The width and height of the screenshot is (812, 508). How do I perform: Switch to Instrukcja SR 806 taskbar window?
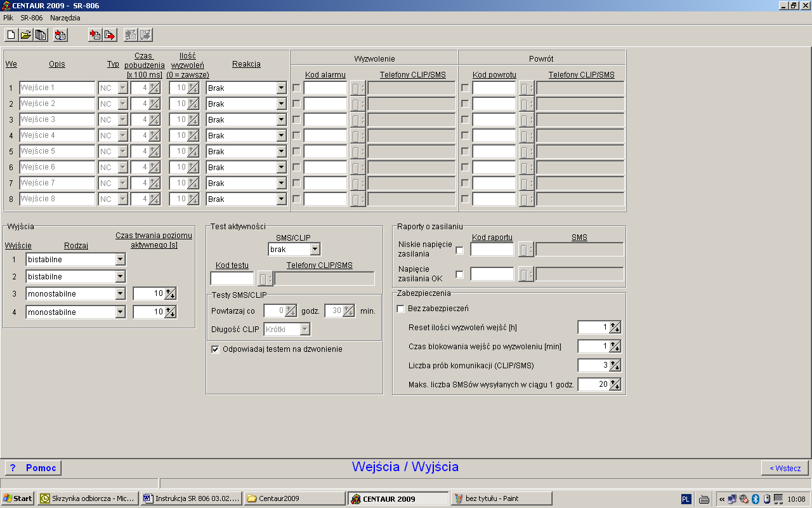192,498
